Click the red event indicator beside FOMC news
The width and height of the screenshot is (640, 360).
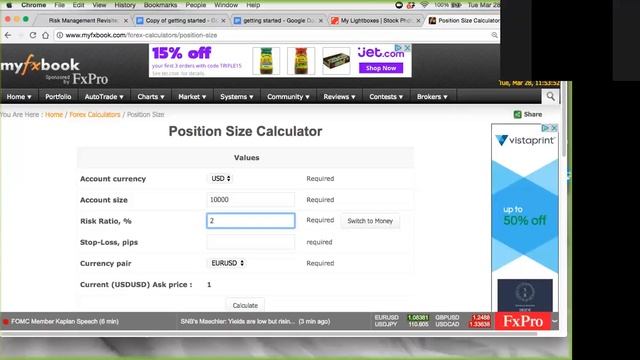(6, 322)
